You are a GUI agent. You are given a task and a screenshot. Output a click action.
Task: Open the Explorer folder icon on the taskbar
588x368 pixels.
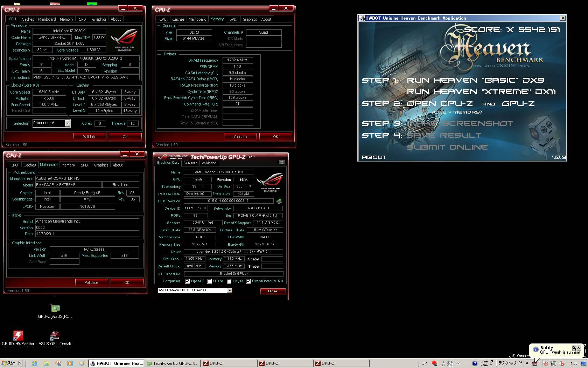coord(46,363)
